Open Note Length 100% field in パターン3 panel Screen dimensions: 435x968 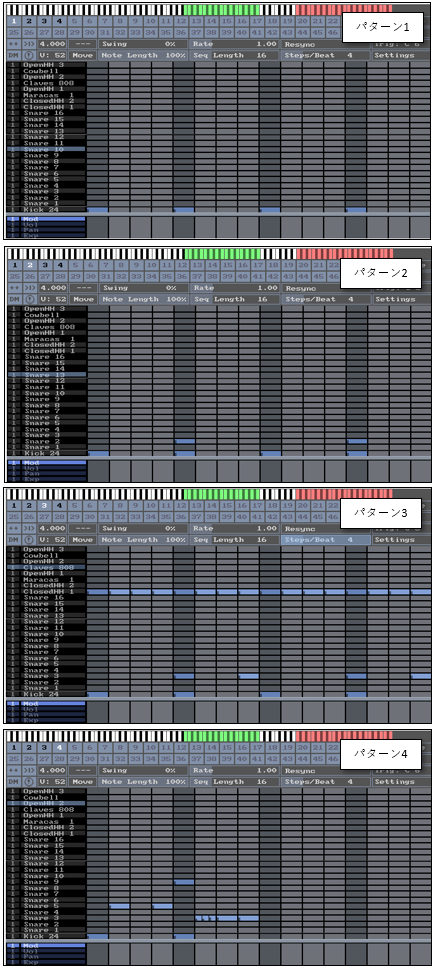pos(144,540)
